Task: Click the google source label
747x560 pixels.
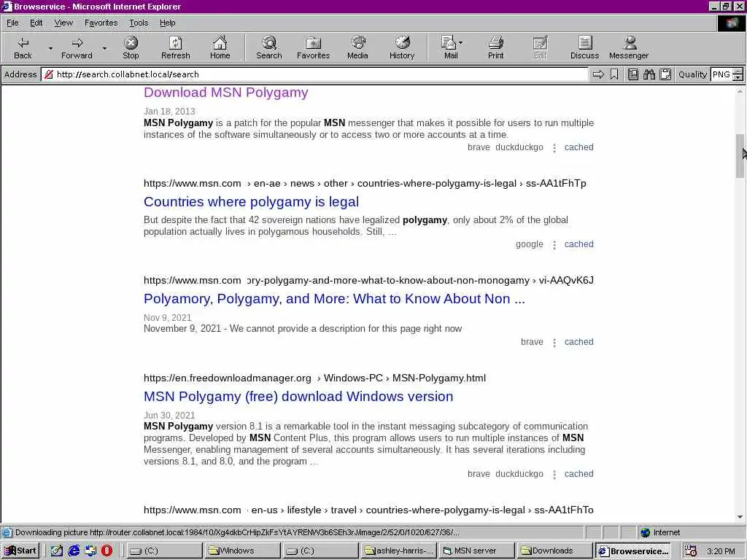Action: (530, 244)
